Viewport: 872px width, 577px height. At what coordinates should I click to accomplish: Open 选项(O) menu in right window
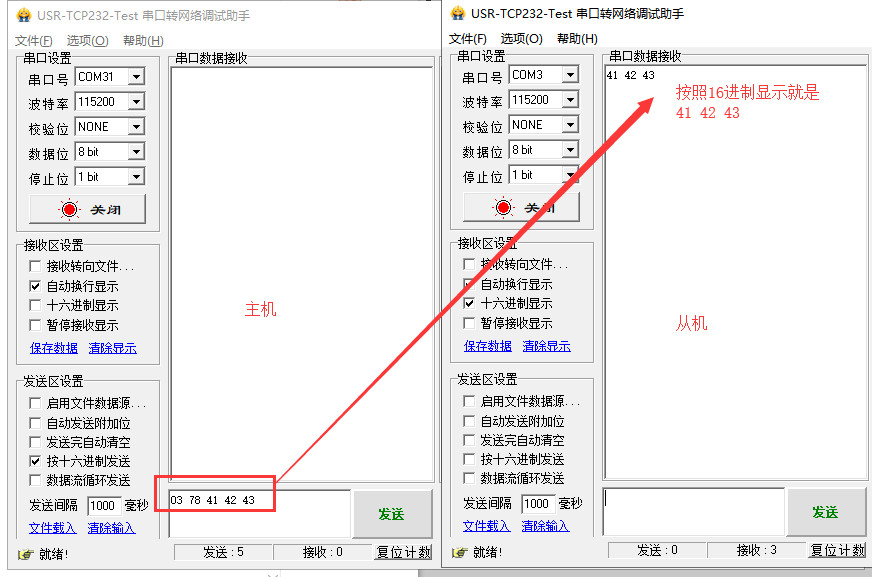pyautogui.click(x=521, y=39)
